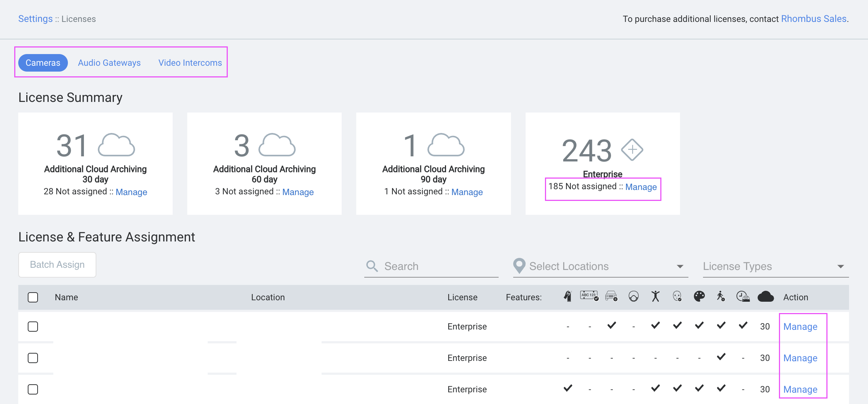Open the License Types combo box
Viewport: 868px width, 404px height.
click(x=776, y=266)
